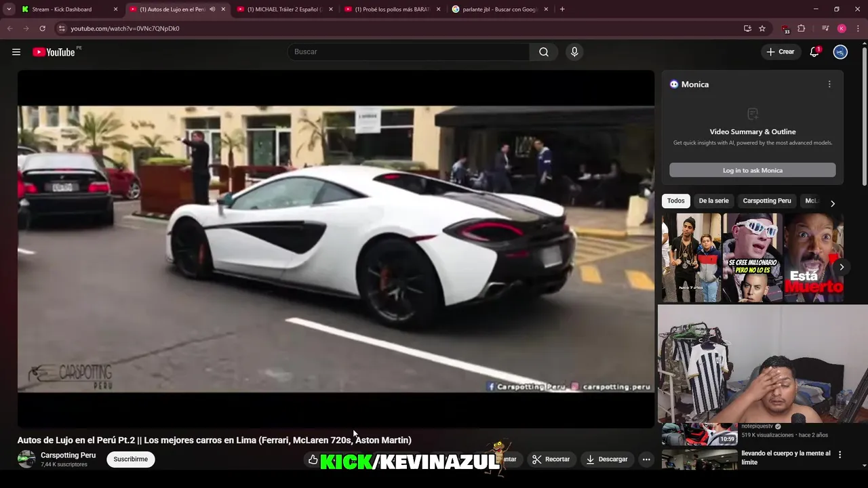Open 'Se cree millonario' Short thumbnail
This screenshot has width=868, height=488.
pyautogui.click(x=752, y=258)
